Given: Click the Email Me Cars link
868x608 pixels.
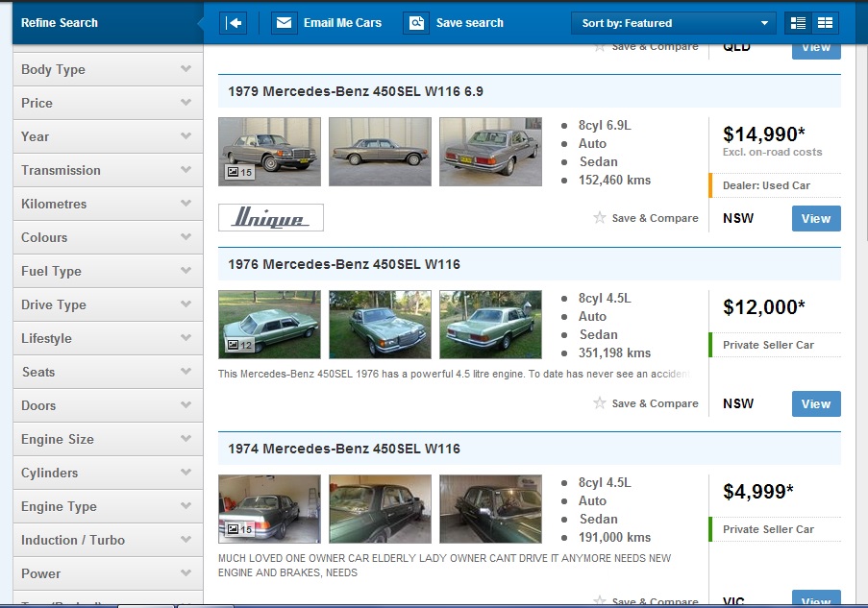Looking at the screenshot, I should coord(342,23).
